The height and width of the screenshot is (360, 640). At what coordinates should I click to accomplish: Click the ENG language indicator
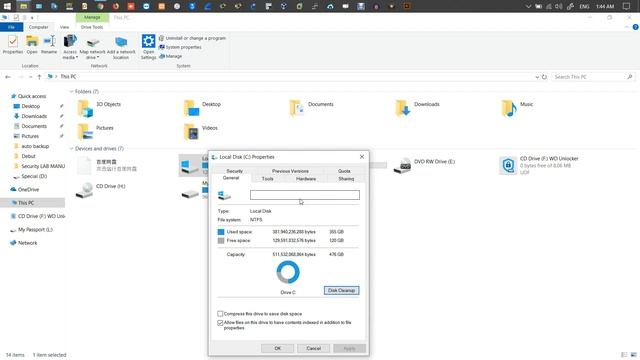pos(584,6)
